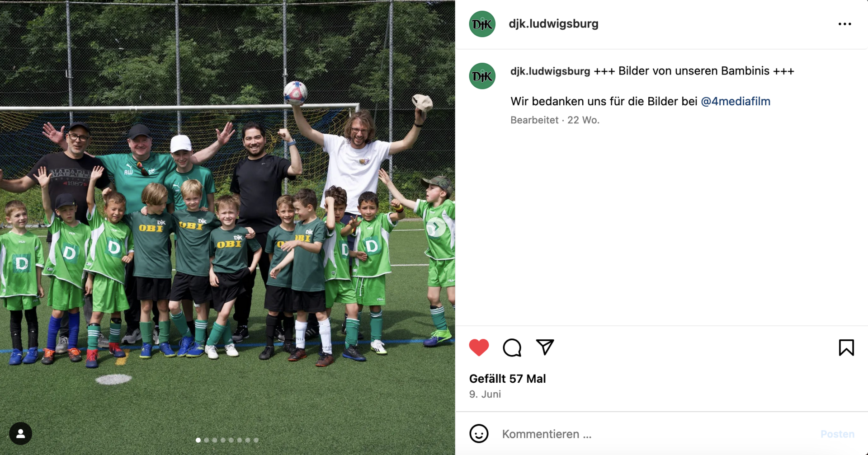Jump to the second carousel dot
The width and height of the screenshot is (868, 455).
click(x=207, y=440)
